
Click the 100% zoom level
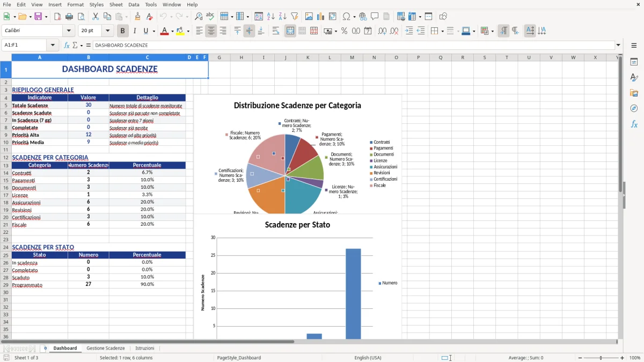pos(635,358)
